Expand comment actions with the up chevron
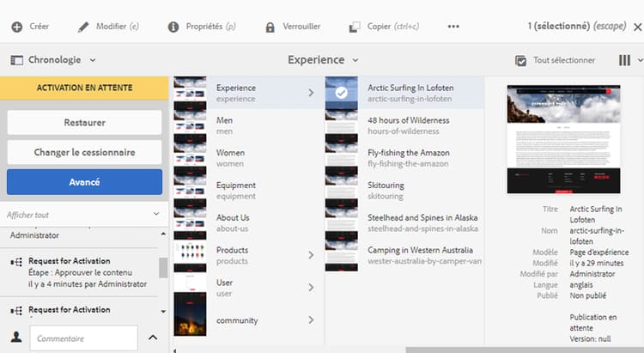644x353 pixels. tap(153, 338)
